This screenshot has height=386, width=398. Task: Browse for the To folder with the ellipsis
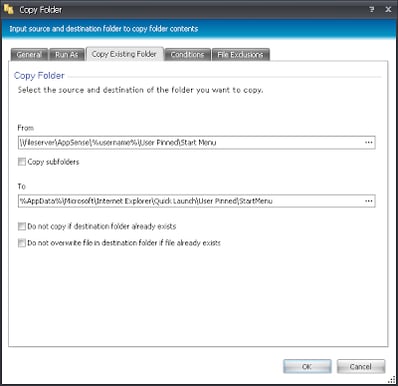pyautogui.click(x=368, y=201)
